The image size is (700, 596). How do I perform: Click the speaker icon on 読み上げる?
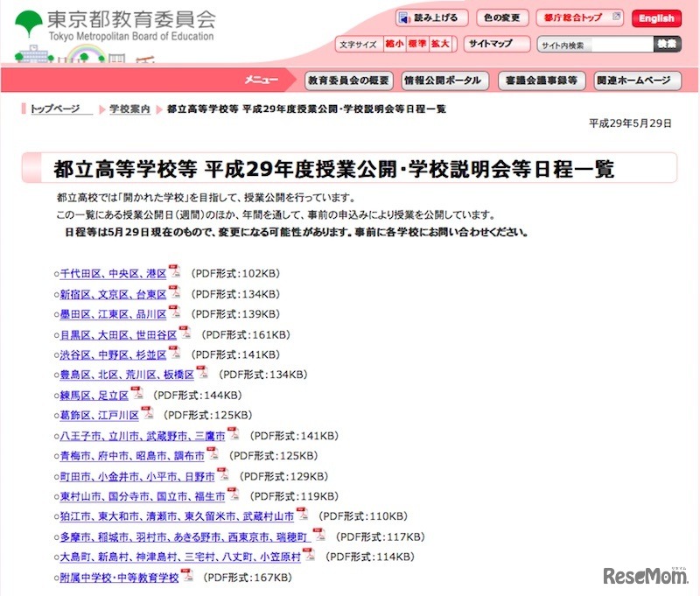(404, 18)
